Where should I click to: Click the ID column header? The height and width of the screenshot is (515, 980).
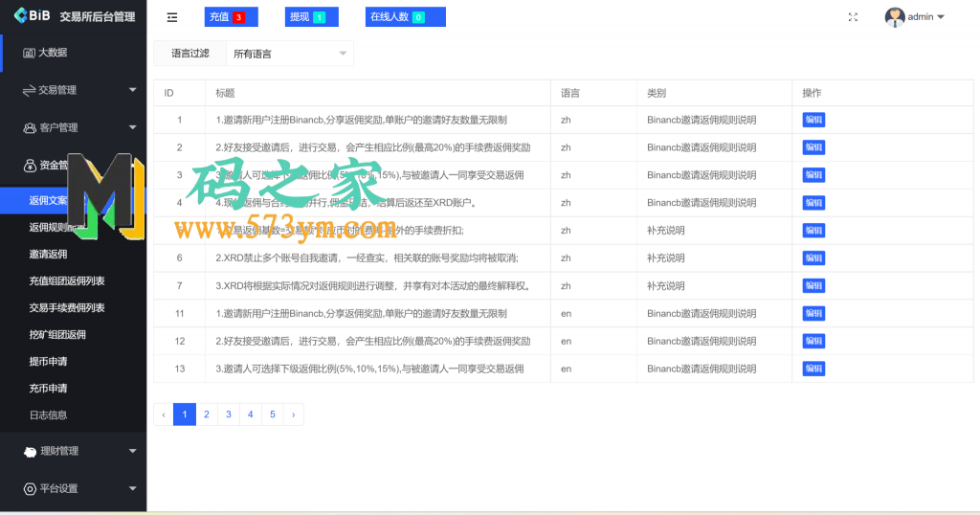[x=168, y=93]
